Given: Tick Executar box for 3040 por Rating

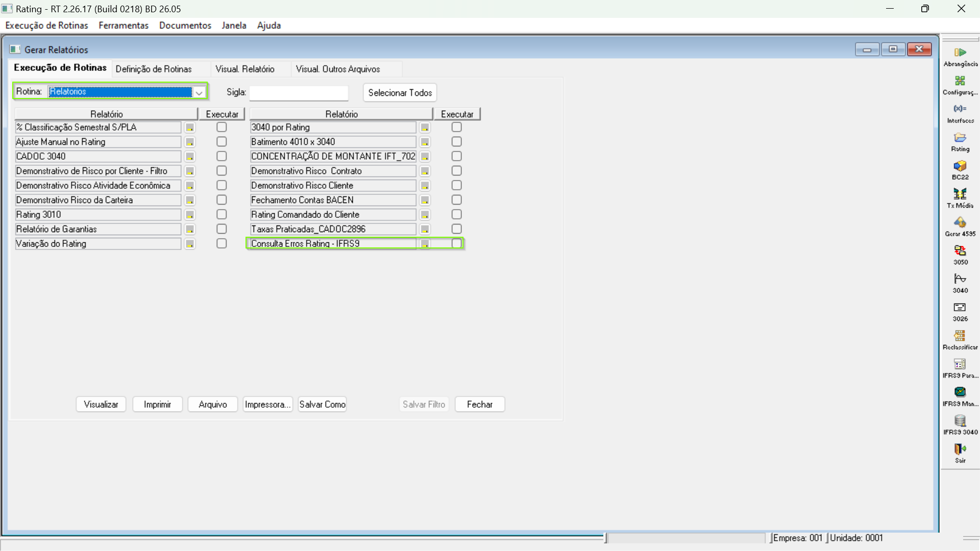Looking at the screenshot, I should tap(456, 127).
